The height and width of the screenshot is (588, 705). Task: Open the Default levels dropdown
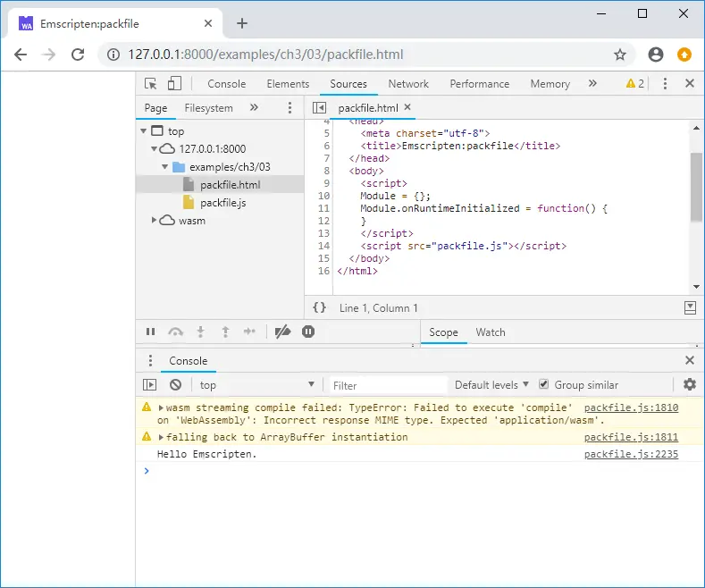491,385
